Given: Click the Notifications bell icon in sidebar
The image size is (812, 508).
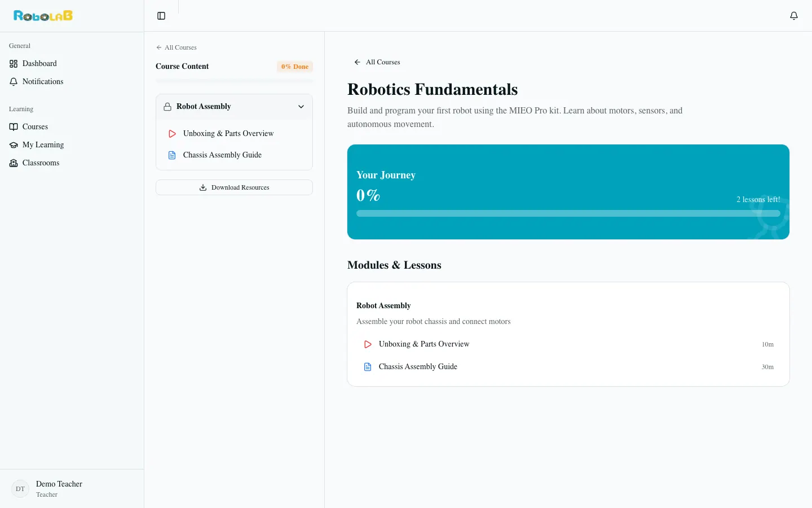Looking at the screenshot, I should click(x=14, y=82).
